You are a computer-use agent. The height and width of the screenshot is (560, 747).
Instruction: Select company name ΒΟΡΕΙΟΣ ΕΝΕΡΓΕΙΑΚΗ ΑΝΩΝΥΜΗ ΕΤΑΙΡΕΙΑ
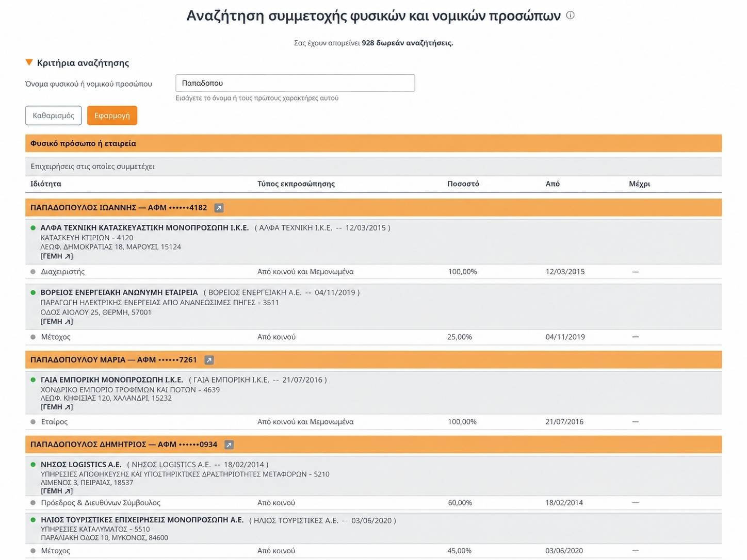[119, 292]
